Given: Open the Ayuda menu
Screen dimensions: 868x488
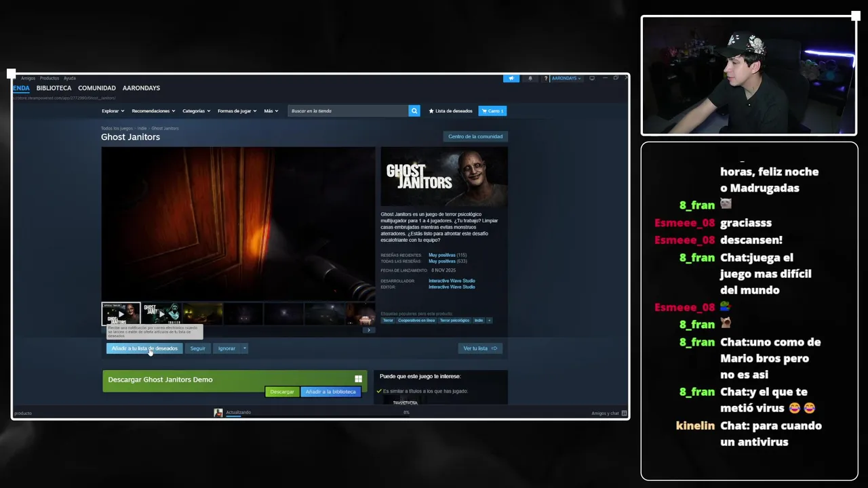Looking at the screenshot, I should coord(70,78).
